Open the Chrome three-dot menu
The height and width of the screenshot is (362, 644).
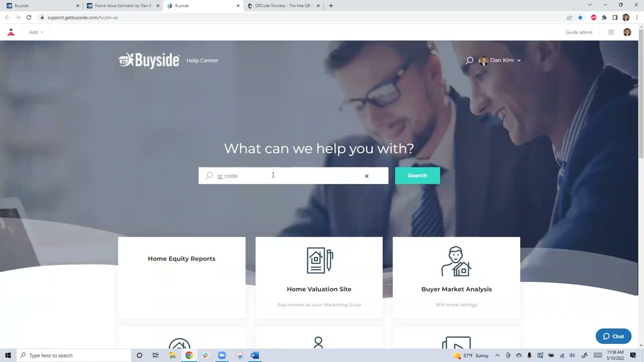click(x=636, y=18)
